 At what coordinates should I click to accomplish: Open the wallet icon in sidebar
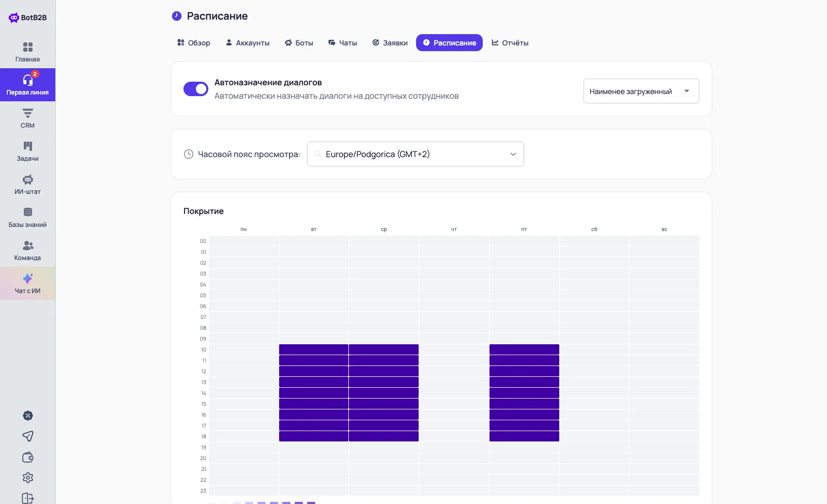point(28,457)
